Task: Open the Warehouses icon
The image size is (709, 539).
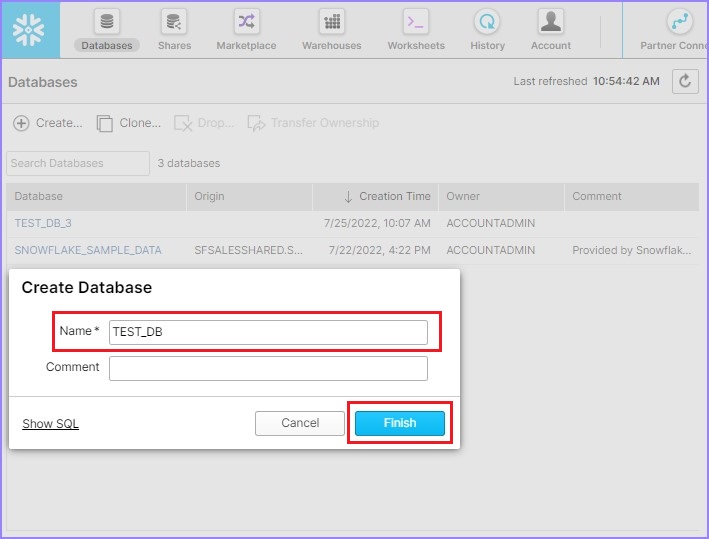Action: click(332, 22)
